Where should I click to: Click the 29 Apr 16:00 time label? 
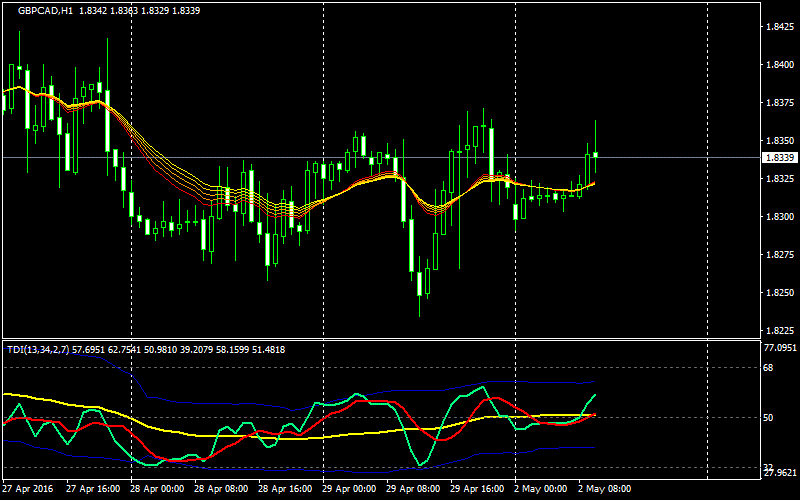[477, 489]
